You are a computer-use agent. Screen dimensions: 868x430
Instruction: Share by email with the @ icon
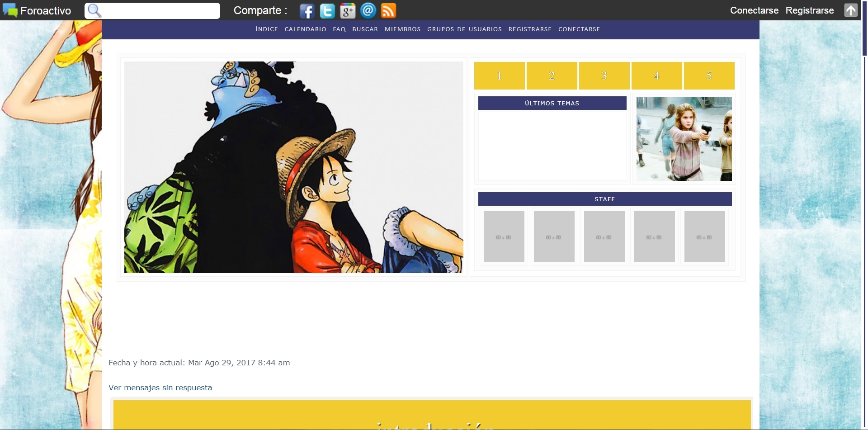368,11
